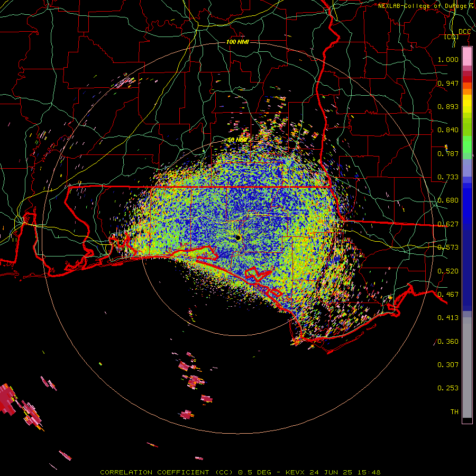Click the 0.467 legend value
Screen dimensions: 476x476
click(x=448, y=295)
